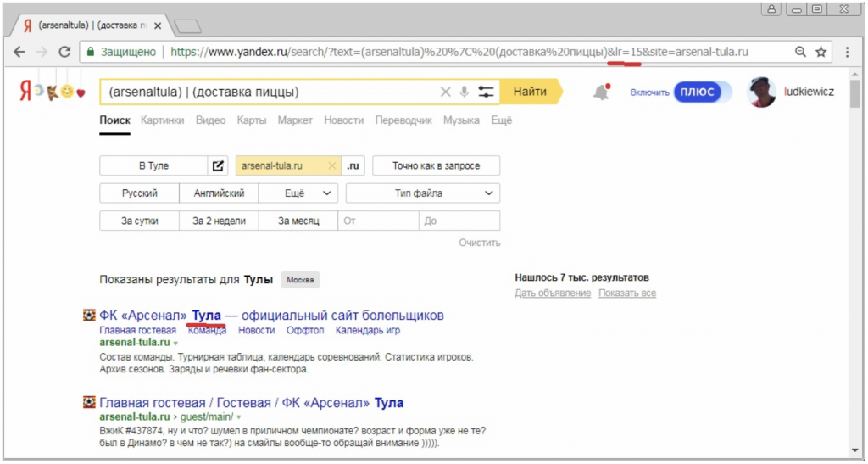The width and height of the screenshot is (868, 464).
Task: Click the Найти search button
Action: (531, 92)
